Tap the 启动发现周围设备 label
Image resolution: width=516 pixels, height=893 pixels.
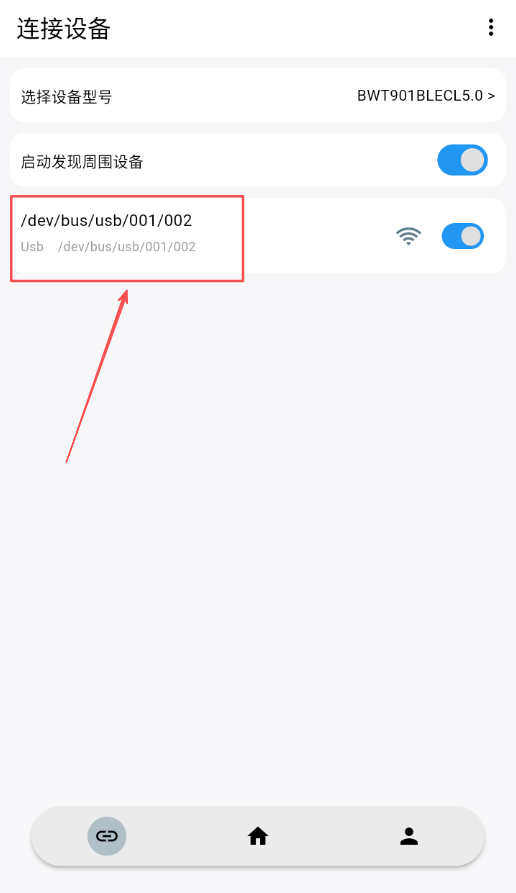82,162
